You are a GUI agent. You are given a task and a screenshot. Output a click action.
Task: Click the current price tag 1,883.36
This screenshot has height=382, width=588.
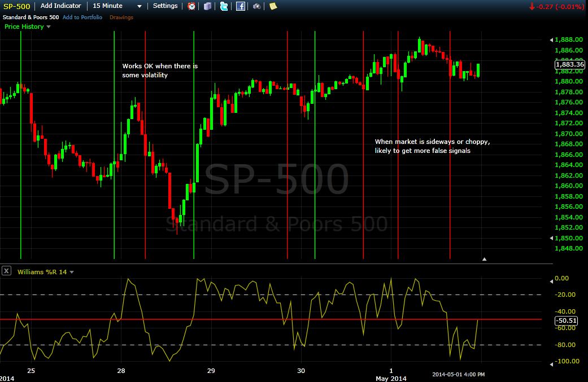[x=569, y=64]
